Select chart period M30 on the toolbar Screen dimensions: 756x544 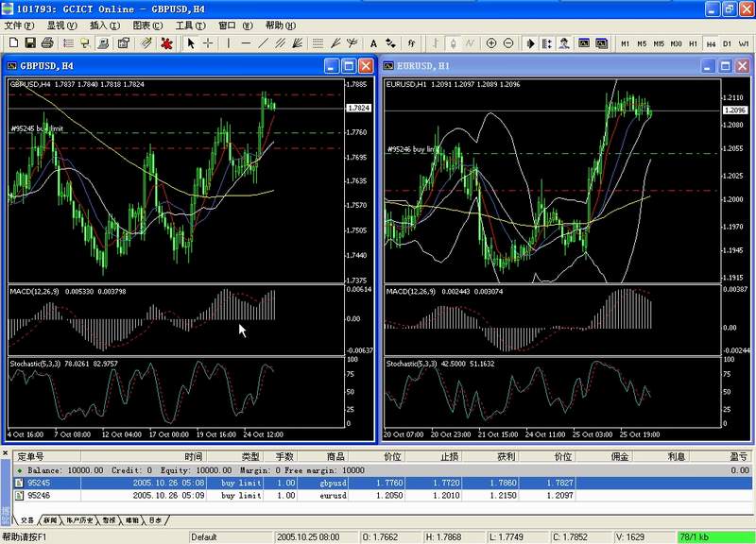677,42
